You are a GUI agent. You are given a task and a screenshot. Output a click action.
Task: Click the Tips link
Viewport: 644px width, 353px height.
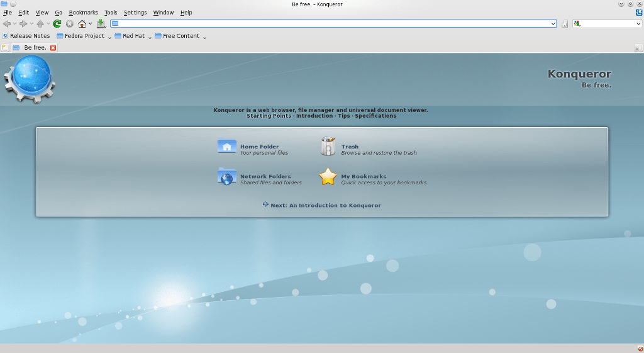344,116
